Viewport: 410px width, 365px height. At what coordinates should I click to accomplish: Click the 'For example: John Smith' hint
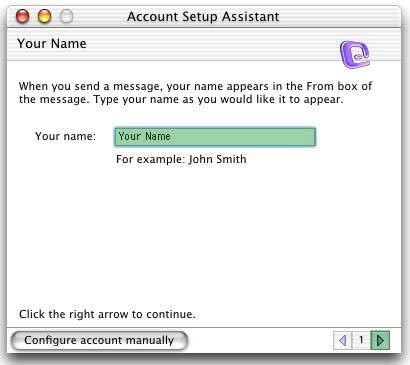pyautogui.click(x=181, y=159)
